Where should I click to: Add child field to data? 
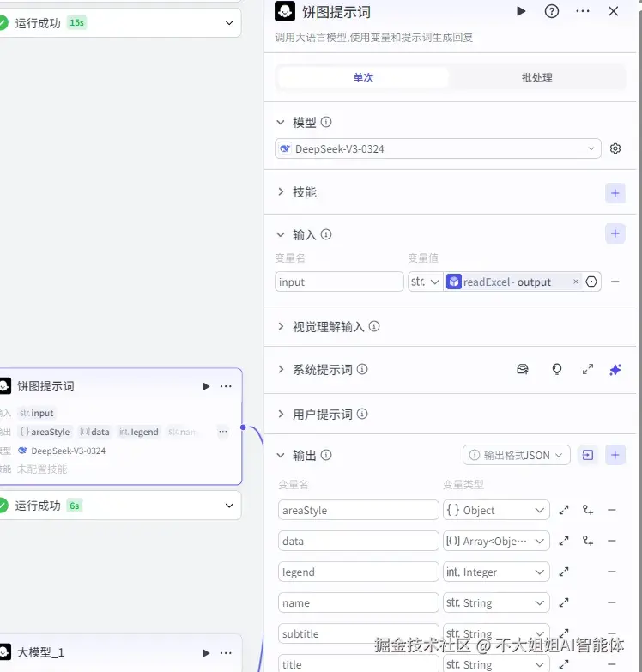(x=588, y=541)
